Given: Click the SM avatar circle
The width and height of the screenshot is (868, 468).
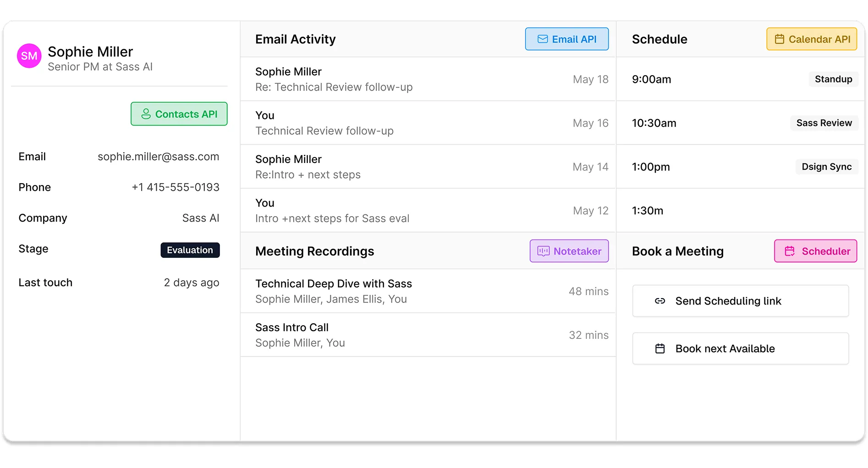Looking at the screenshot, I should [29, 56].
